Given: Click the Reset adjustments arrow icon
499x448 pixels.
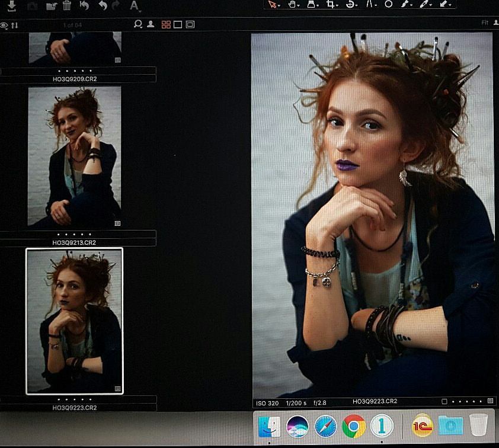Looking at the screenshot, I should click(84, 5).
